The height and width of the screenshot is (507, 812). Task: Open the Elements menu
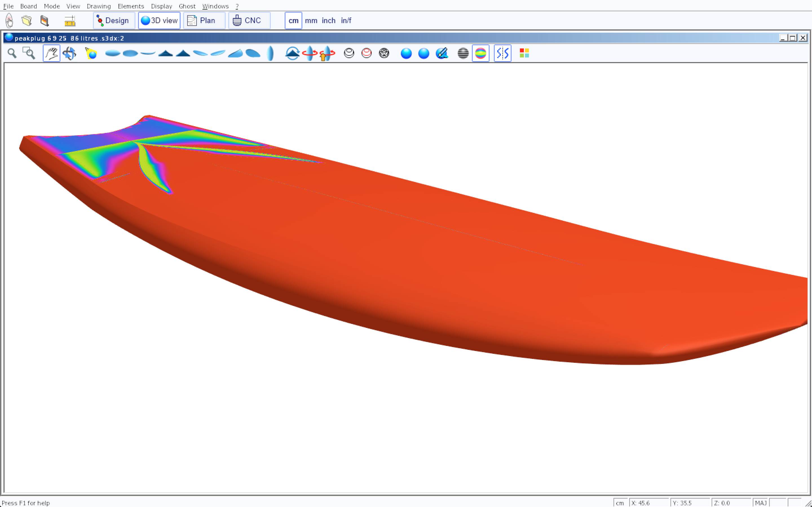point(131,6)
